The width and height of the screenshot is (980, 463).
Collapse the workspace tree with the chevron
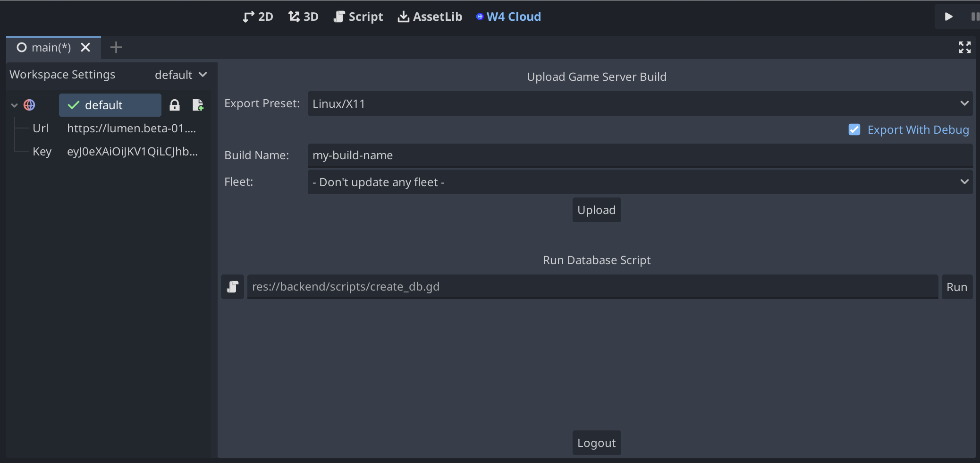pyautogui.click(x=14, y=105)
